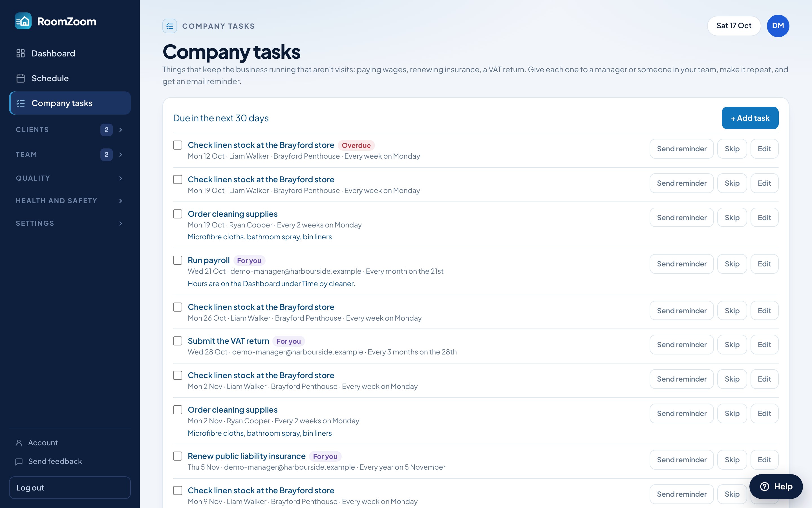This screenshot has height=508, width=812.
Task: Open the CLIENTS sidebar section
Action: (70, 130)
